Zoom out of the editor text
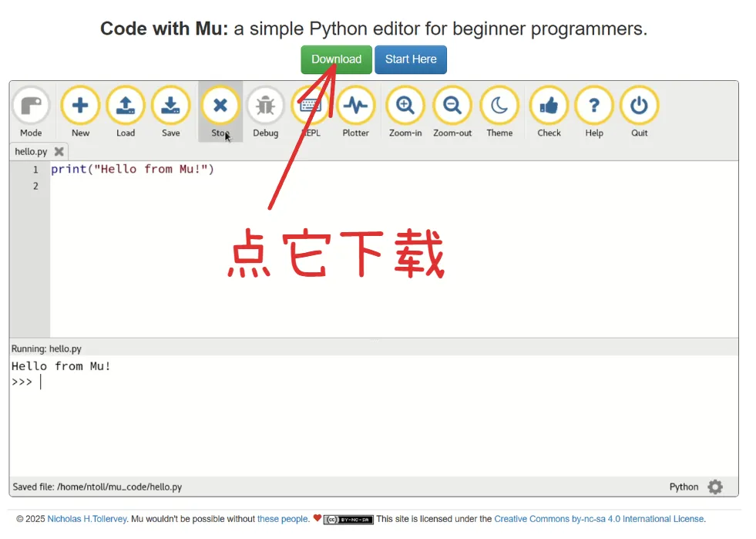Image resolution: width=756 pixels, height=539 pixels. (x=452, y=106)
